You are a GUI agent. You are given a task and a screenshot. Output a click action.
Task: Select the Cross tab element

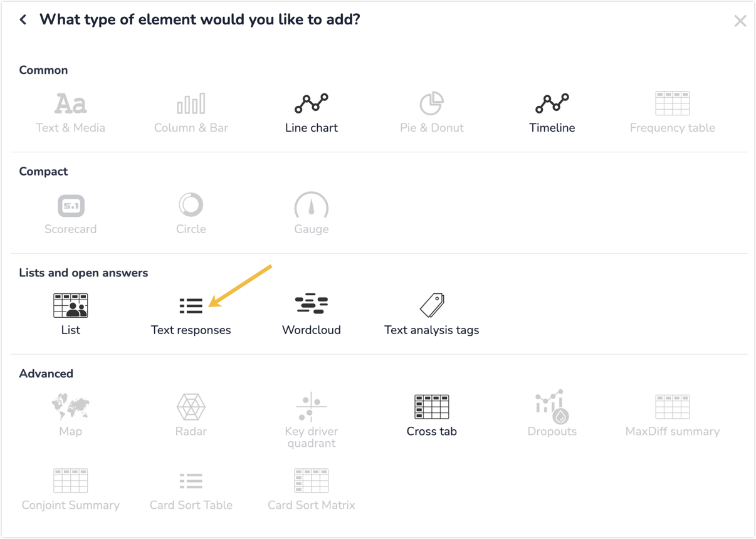coord(432,416)
